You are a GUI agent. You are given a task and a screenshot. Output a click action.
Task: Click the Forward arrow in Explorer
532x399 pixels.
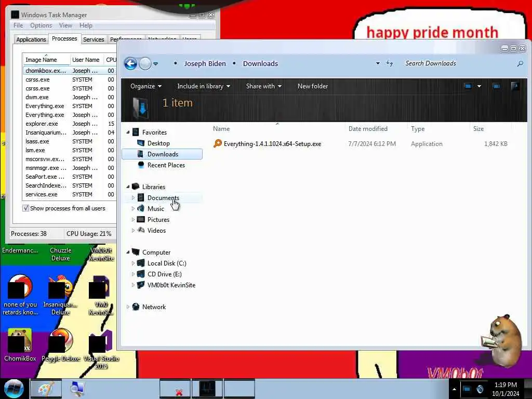pos(145,63)
